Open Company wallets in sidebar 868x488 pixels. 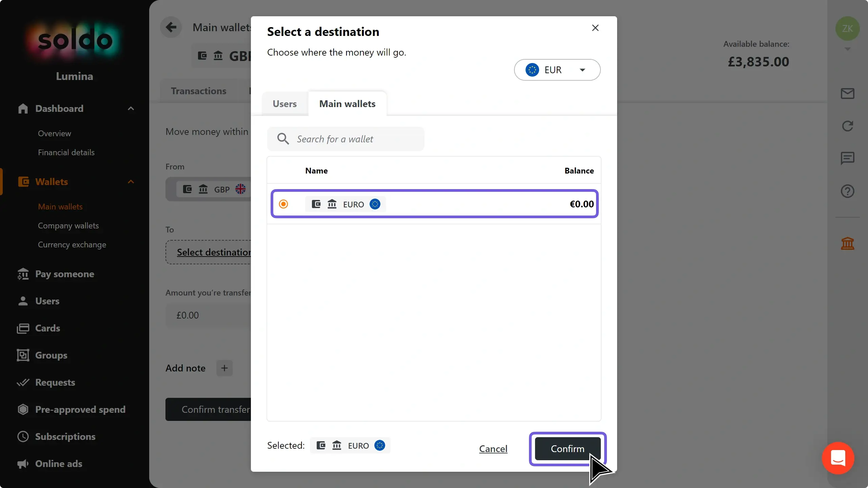pyautogui.click(x=68, y=225)
